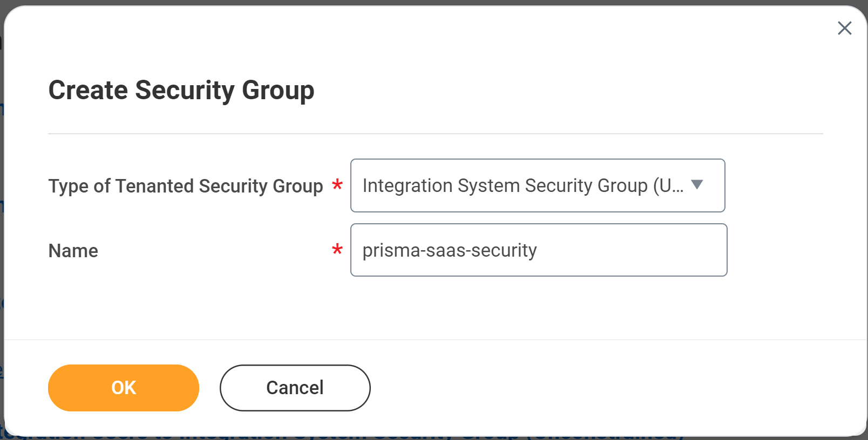Screen dimensions: 868x440
Task: Click the word "Create" in the dialog title
Action: pos(89,90)
